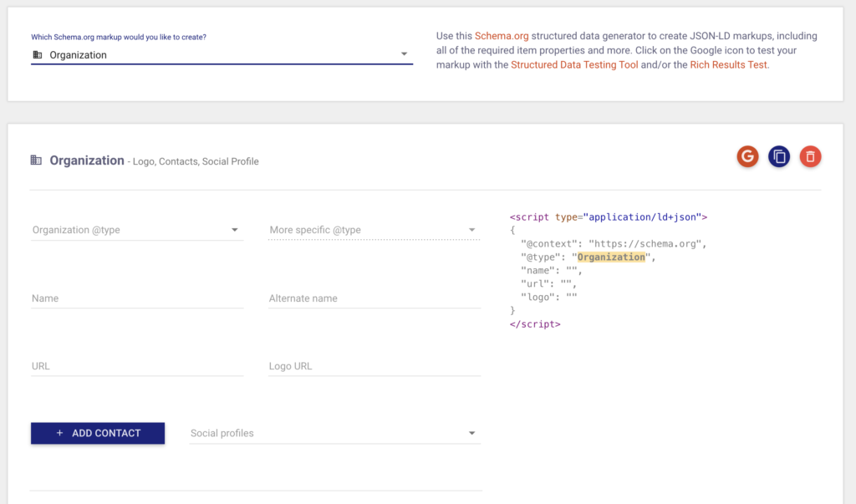The width and height of the screenshot is (856, 504).
Task: Select the Logo URL input field
Action: (374, 366)
